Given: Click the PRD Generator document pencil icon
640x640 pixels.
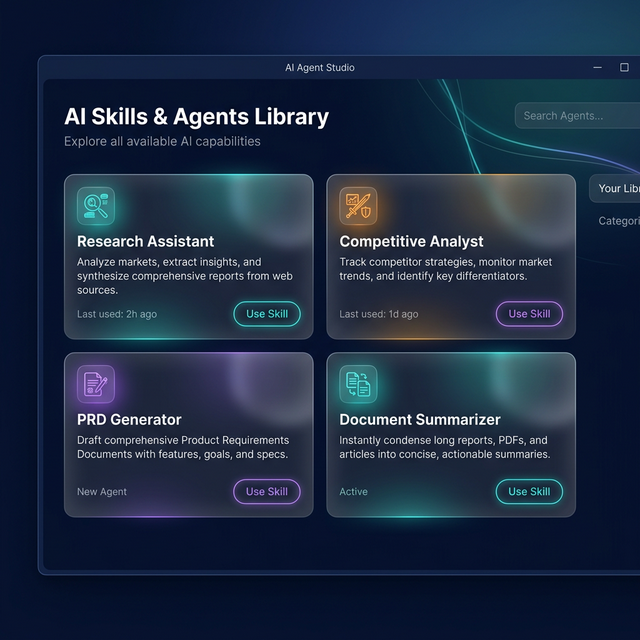Looking at the screenshot, I should 96,384.
